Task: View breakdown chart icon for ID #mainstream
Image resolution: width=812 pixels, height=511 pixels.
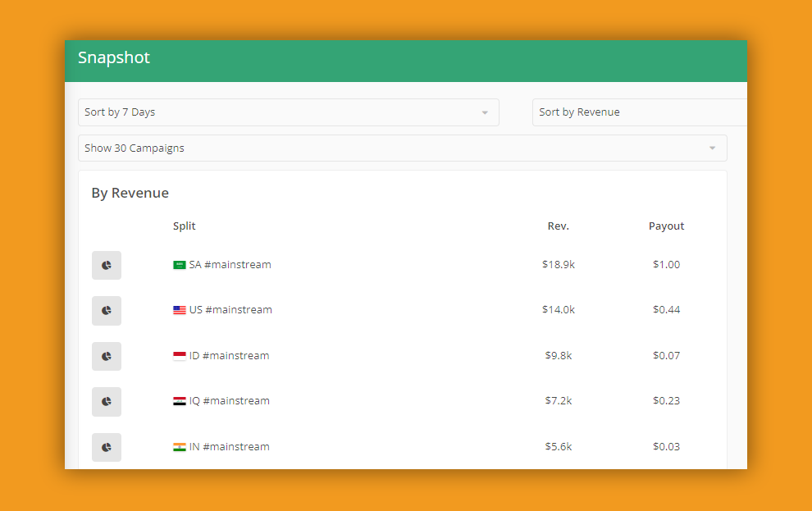Action: (107, 356)
